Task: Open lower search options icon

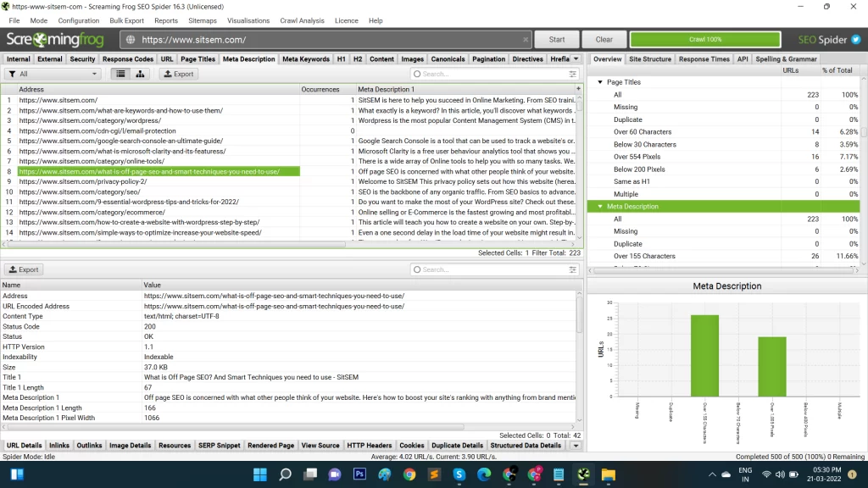Action: (572, 269)
